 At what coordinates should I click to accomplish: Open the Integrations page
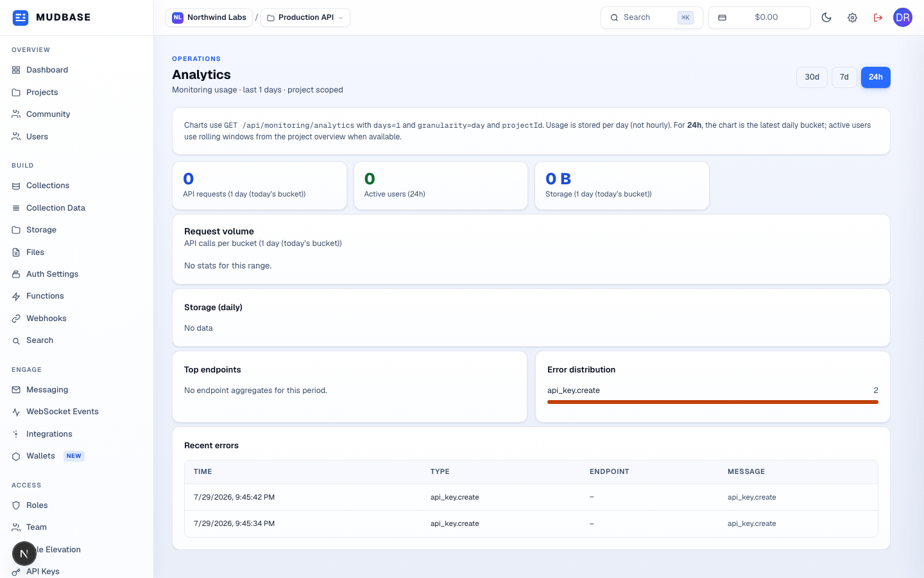(x=76, y=434)
